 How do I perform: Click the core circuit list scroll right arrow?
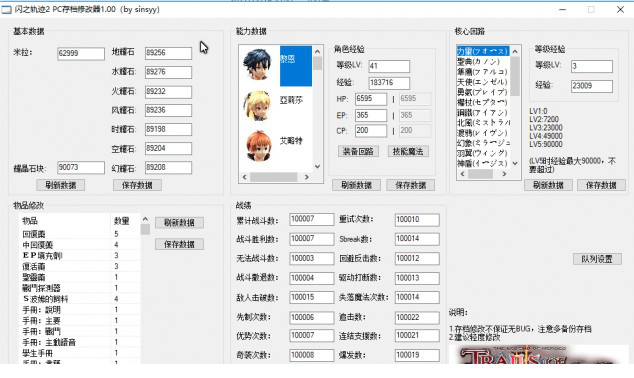[x=504, y=174]
